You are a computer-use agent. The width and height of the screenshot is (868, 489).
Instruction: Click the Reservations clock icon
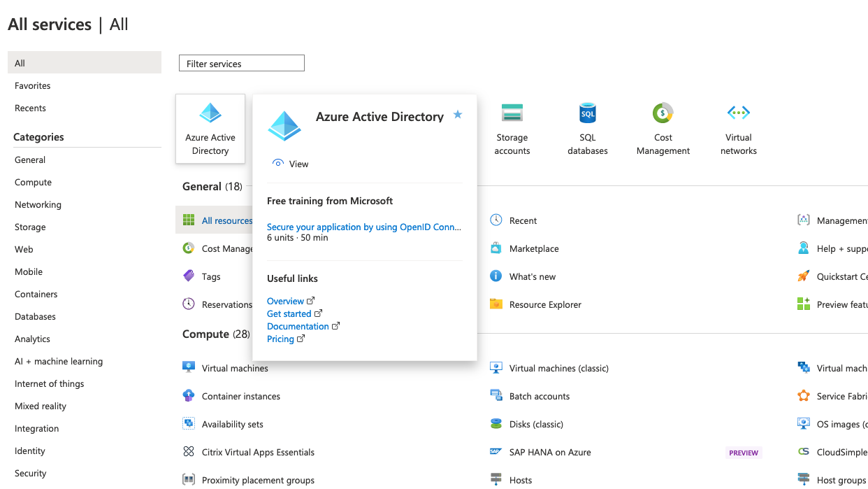coord(189,304)
